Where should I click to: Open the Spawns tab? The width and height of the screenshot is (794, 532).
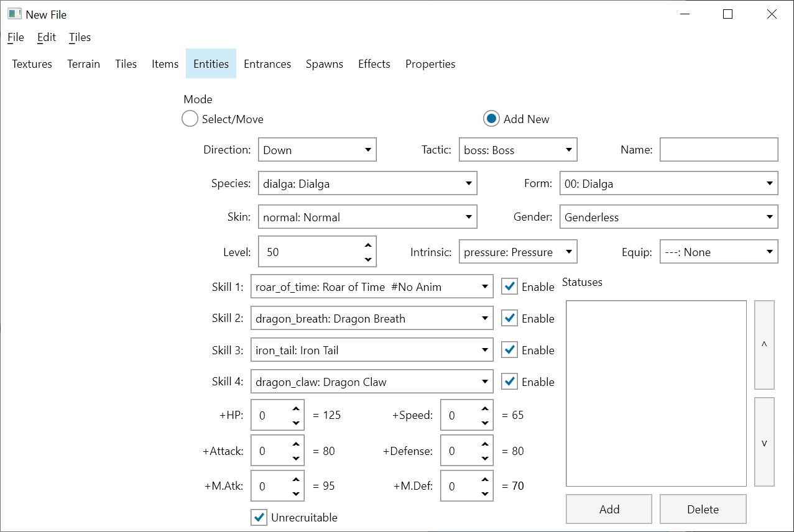325,64
